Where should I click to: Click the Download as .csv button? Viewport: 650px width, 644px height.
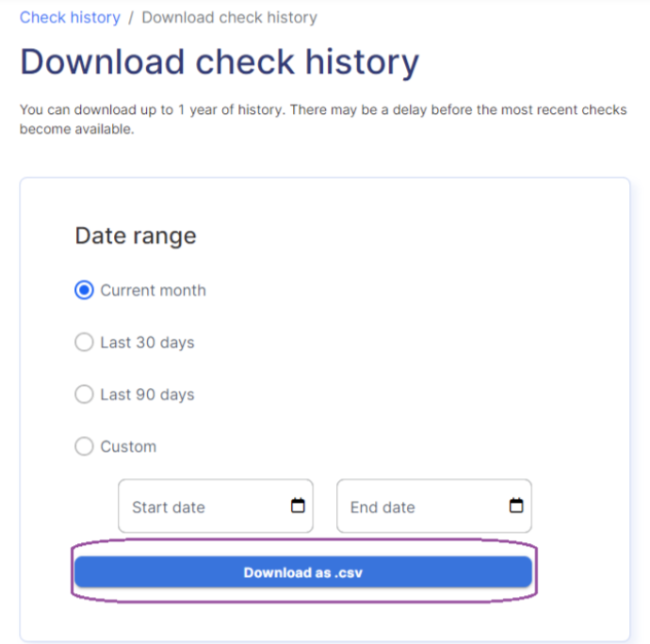(x=303, y=572)
